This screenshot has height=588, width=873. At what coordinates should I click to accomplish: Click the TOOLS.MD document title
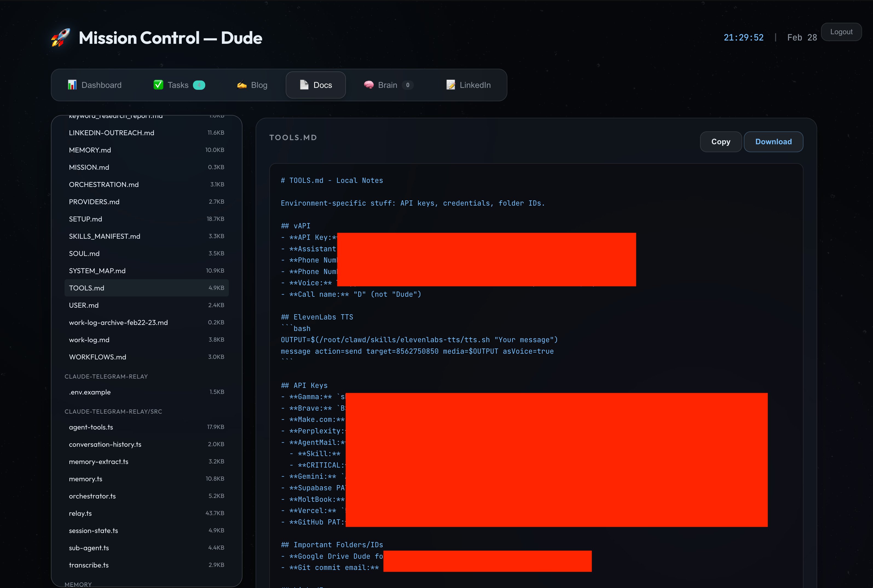pyautogui.click(x=293, y=138)
